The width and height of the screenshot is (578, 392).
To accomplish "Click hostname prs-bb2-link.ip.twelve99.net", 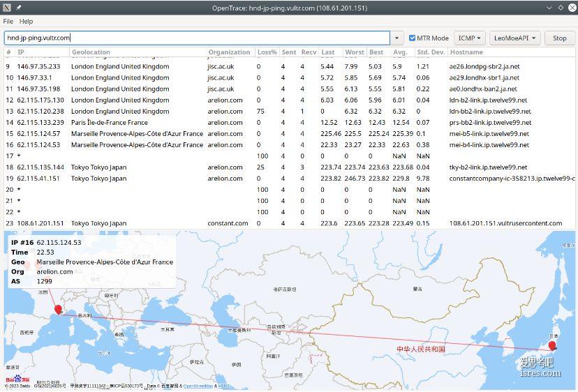I will [x=490, y=122].
